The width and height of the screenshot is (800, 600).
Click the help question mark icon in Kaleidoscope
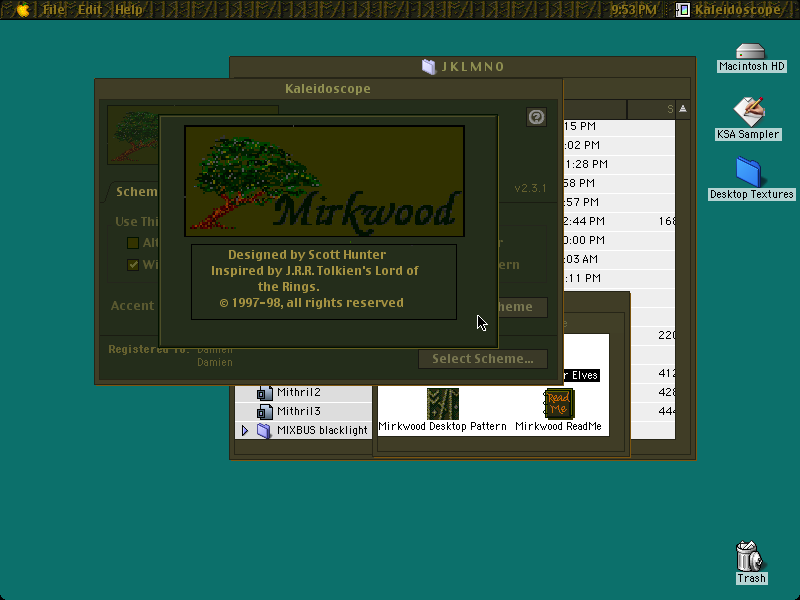pyautogui.click(x=536, y=117)
